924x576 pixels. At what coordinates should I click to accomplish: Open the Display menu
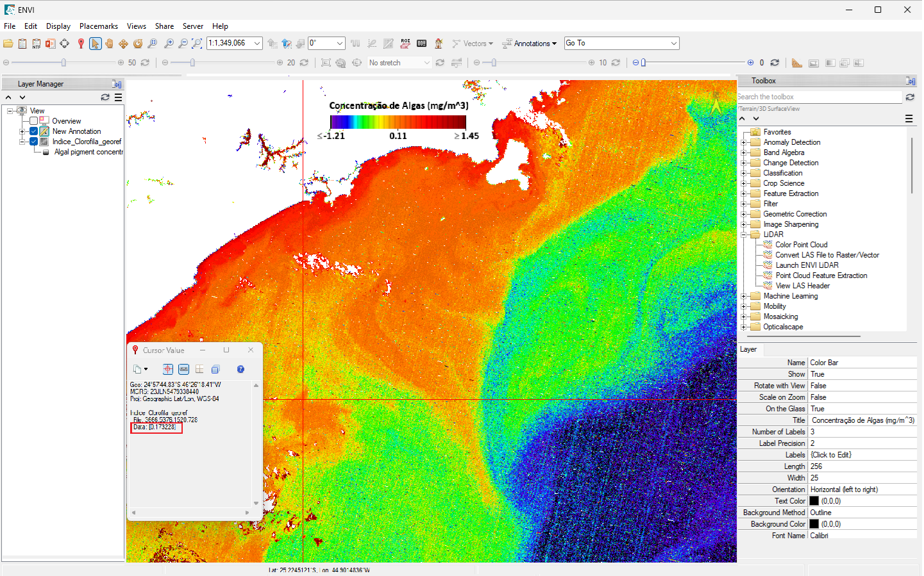(x=58, y=26)
